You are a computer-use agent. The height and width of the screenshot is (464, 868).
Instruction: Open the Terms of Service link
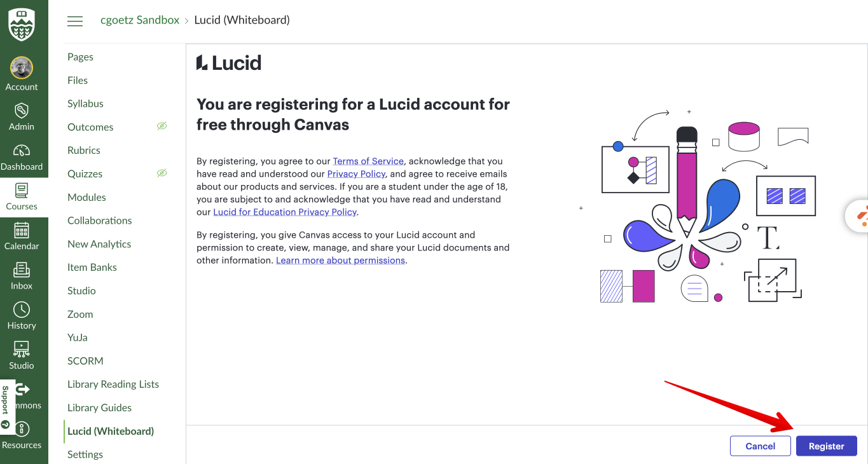click(368, 161)
